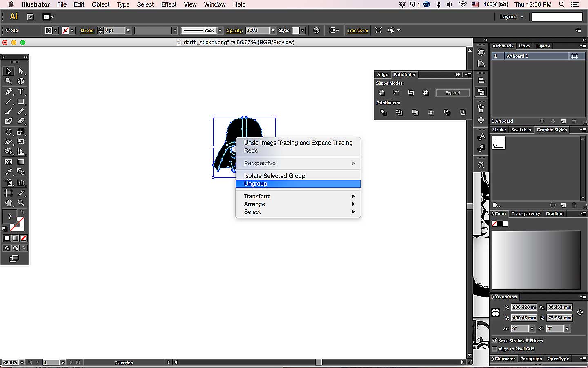Toggle constrain width and height proportions
Image resolution: width=588 pixels, height=368 pixels.
(x=580, y=312)
